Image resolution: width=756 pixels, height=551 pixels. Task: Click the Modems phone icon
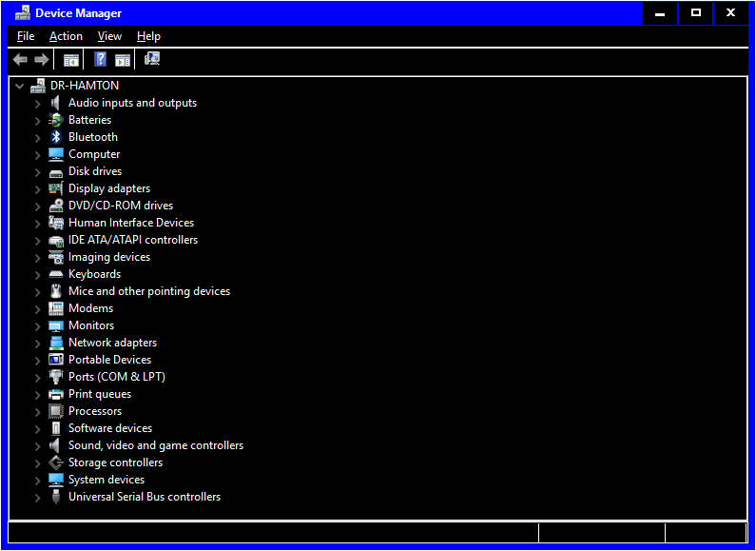56,308
